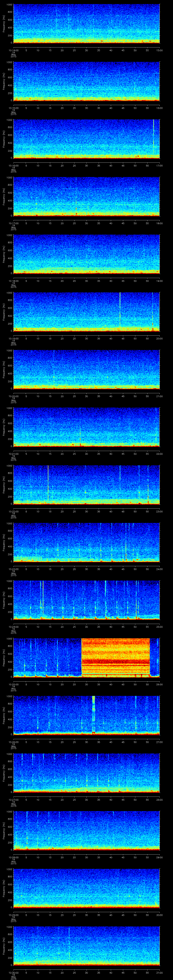This screenshot has width=173, height=980.
Task: Click the 10:28:00 start time label
Action: click(x=13, y=857)
